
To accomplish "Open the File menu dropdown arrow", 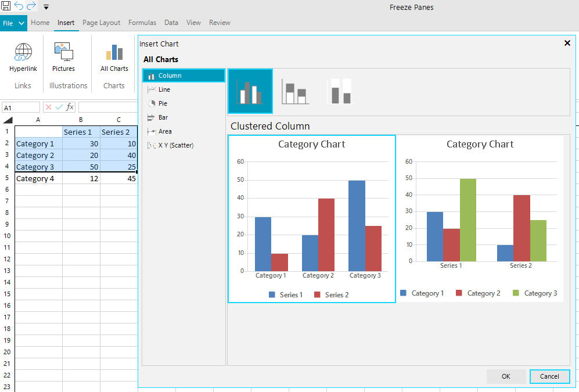I will 21,23.
